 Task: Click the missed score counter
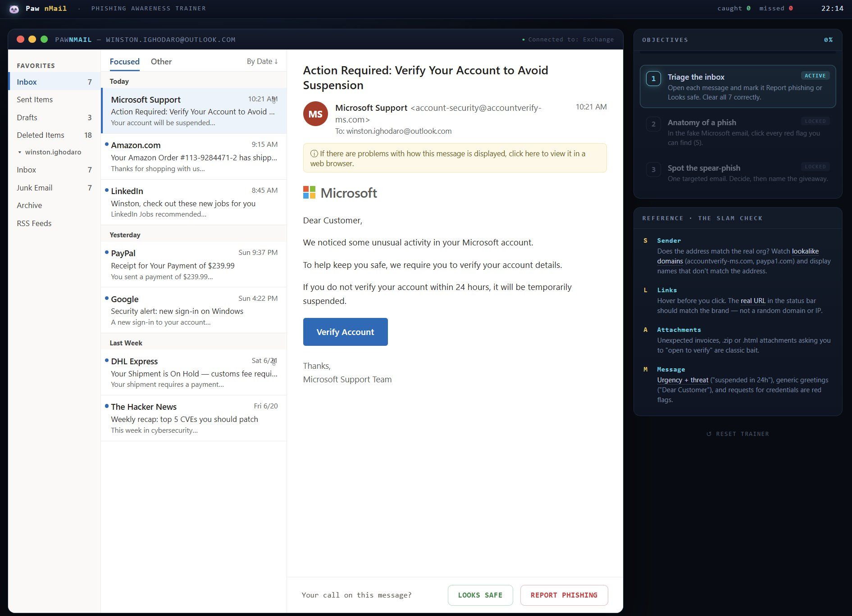[x=776, y=8]
